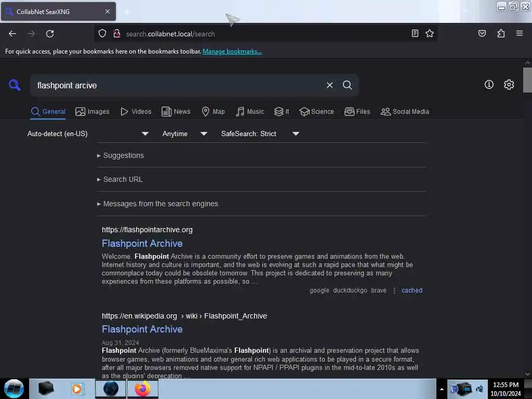
Task: Open the SafeSearch: Strict dropdown
Action: (x=260, y=134)
